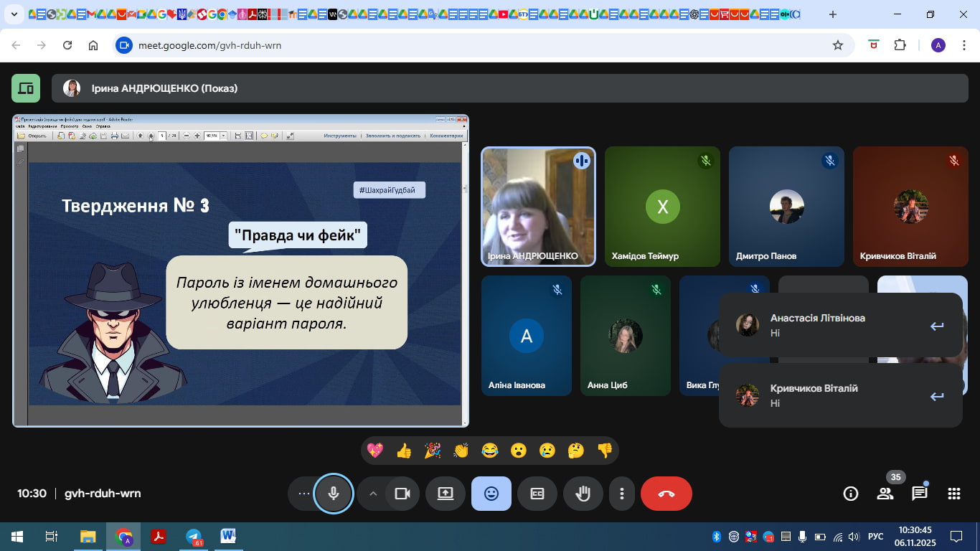Show participants list with 35 badge
Image resolution: width=980 pixels, height=551 pixels.
[x=885, y=494]
